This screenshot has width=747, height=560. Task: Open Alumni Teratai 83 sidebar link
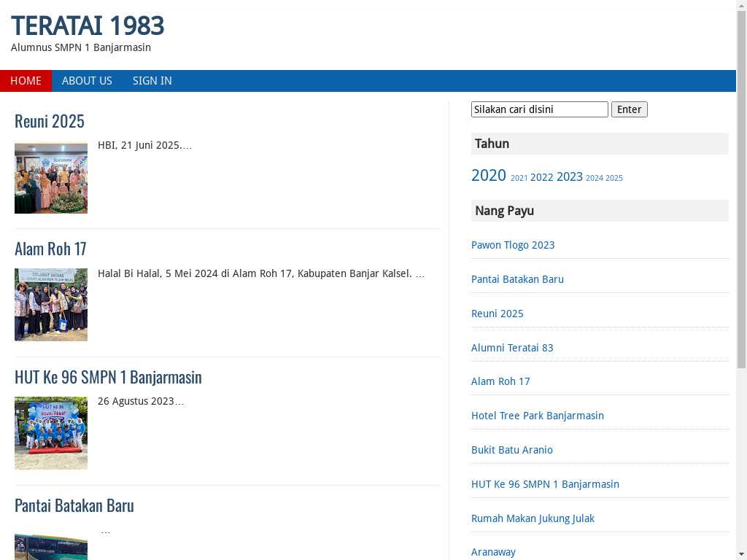(x=512, y=348)
